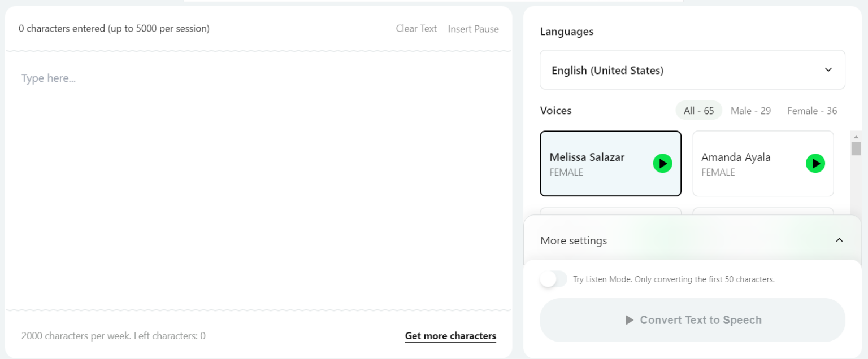
Task: Toggle Try Listen Mode switch
Action: (x=553, y=279)
